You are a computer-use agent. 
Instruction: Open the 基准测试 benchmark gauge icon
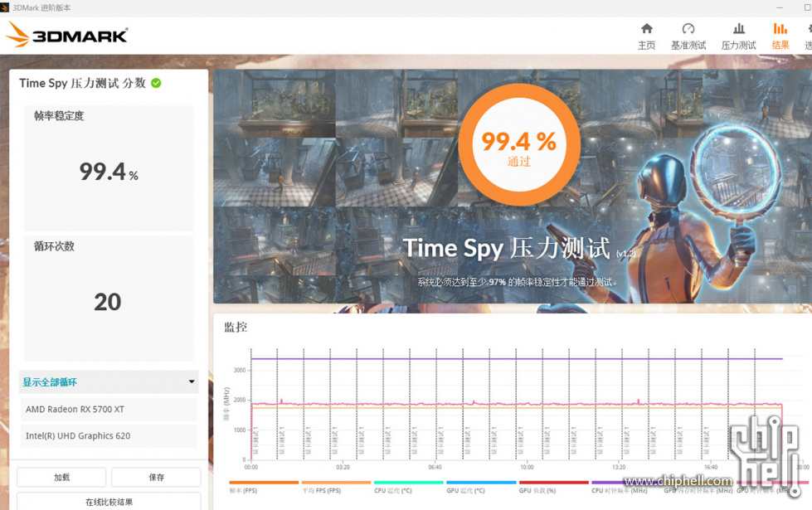[688, 28]
